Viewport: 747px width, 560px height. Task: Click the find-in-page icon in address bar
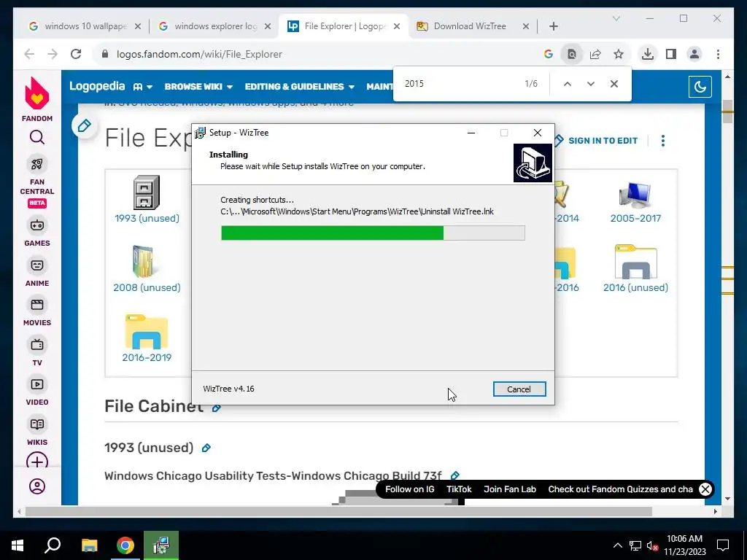(x=572, y=54)
